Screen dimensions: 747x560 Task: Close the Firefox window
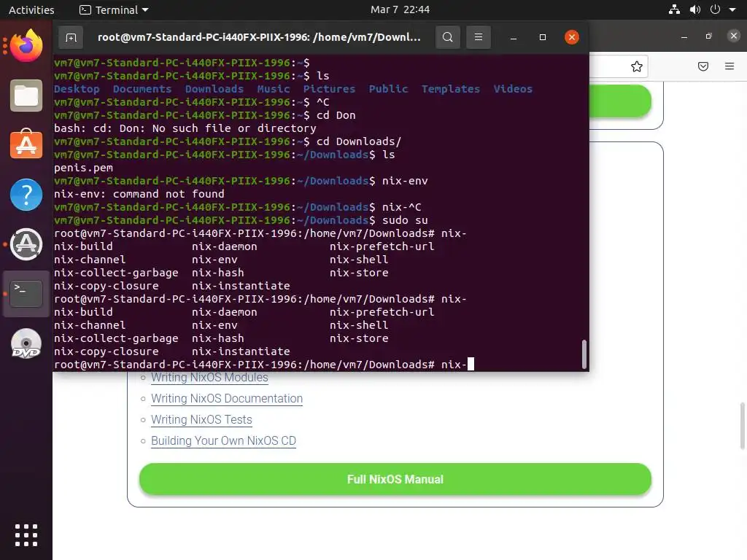(734, 36)
